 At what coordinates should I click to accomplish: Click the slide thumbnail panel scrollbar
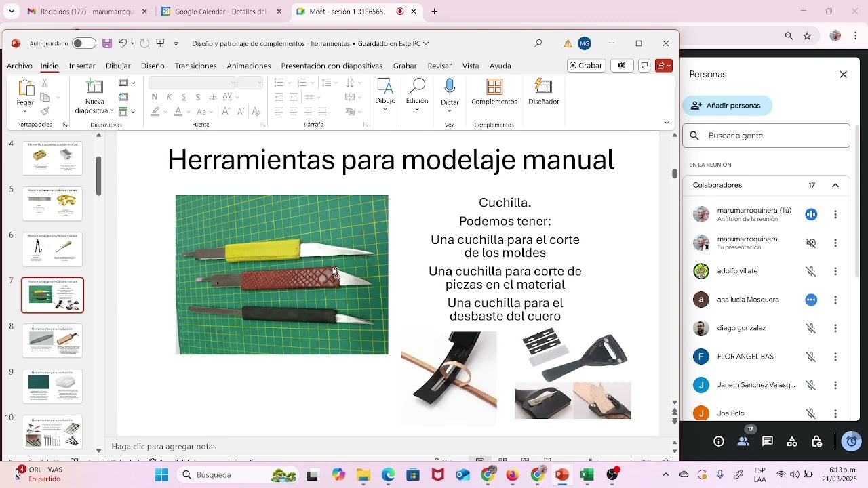99,176
